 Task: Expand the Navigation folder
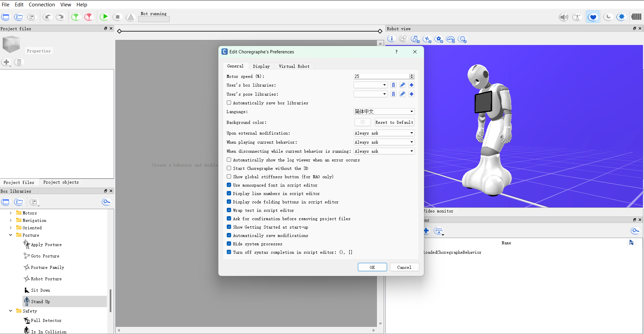click(11, 220)
